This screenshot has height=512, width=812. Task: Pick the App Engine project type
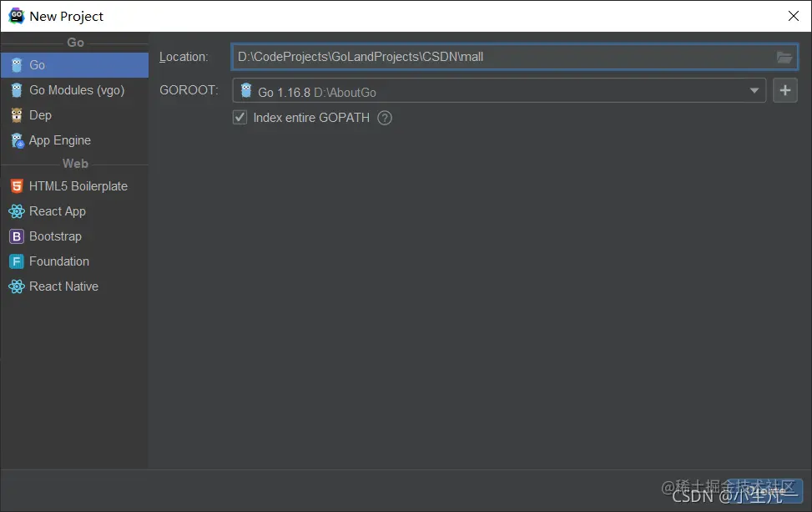click(74, 140)
